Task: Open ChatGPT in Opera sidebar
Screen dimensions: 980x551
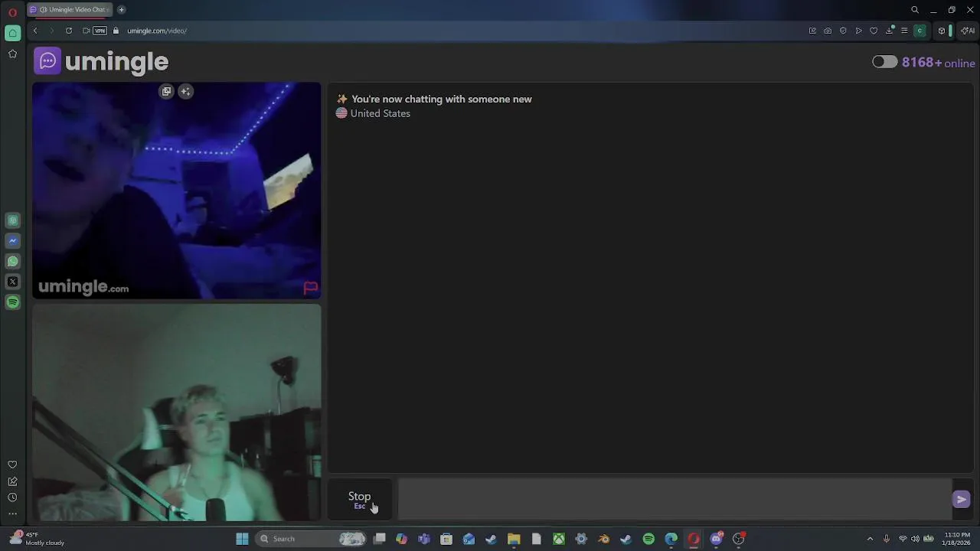Action: 12,220
